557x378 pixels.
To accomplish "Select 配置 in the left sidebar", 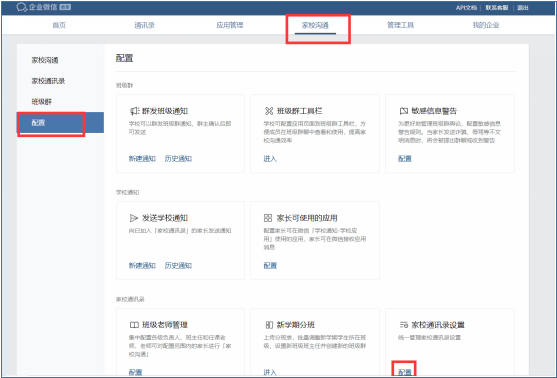I will [x=60, y=123].
